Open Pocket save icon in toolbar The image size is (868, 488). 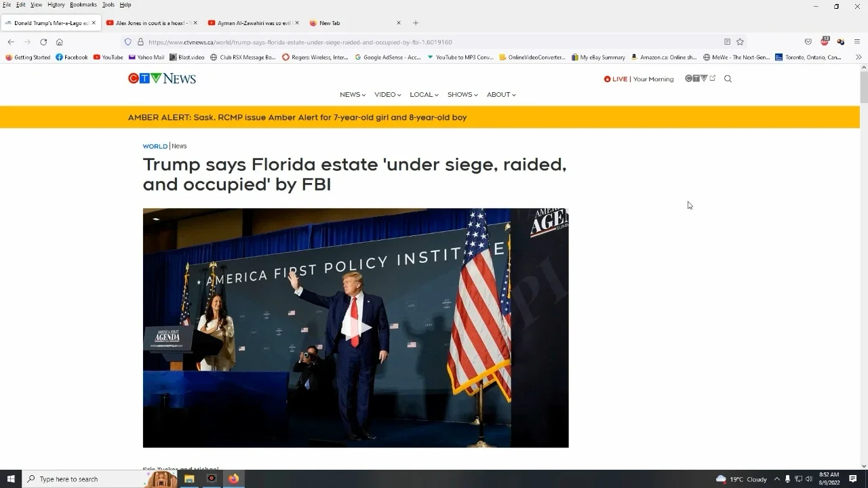click(x=808, y=42)
